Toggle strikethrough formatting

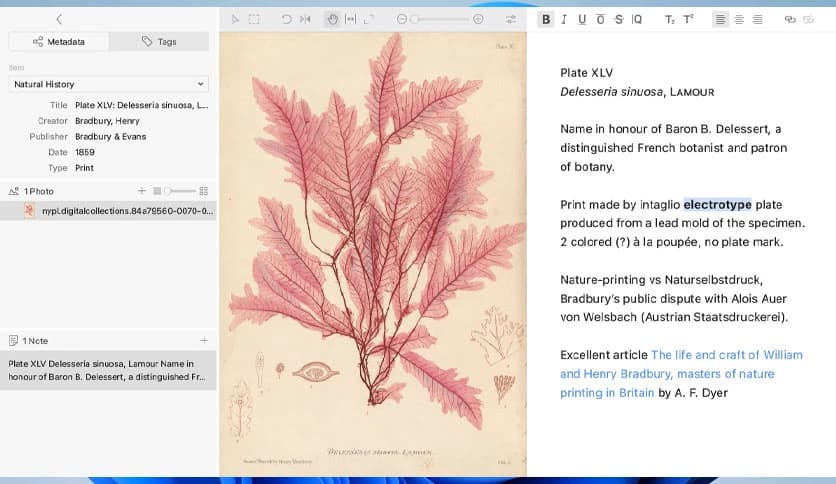point(618,20)
